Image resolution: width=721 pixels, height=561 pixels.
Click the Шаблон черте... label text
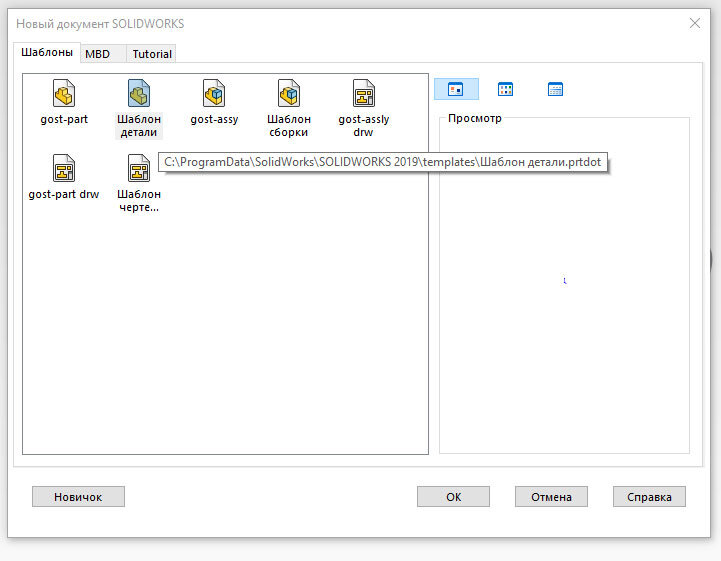coord(139,200)
